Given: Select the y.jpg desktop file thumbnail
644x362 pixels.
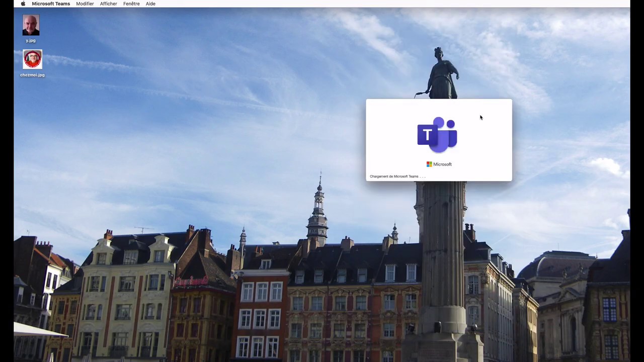Looking at the screenshot, I should click(31, 25).
